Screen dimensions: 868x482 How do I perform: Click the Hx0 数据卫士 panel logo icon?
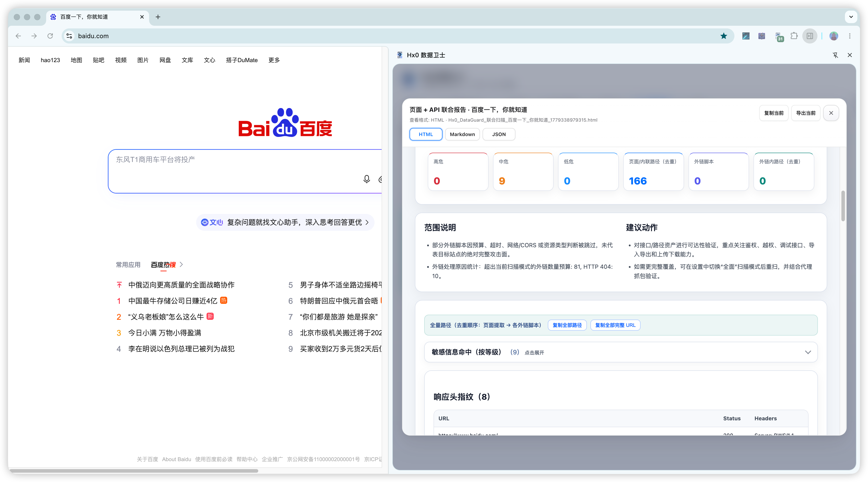[x=400, y=55]
